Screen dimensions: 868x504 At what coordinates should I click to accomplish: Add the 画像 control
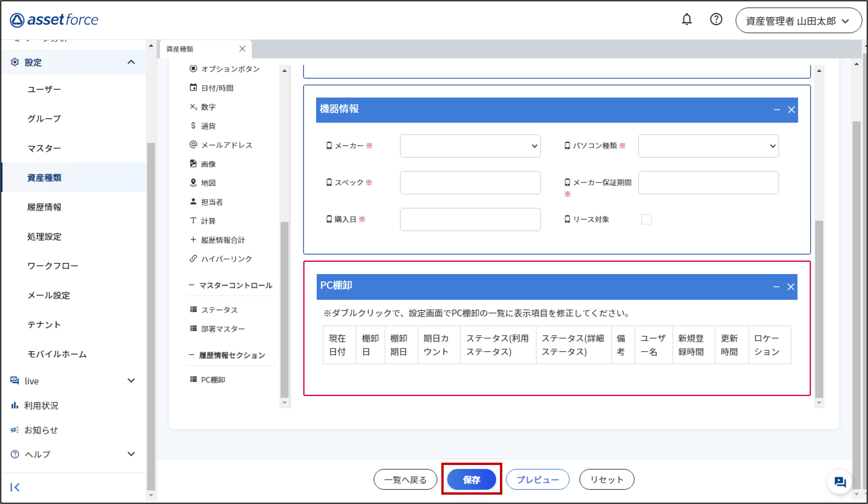click(x=203, y=164)
